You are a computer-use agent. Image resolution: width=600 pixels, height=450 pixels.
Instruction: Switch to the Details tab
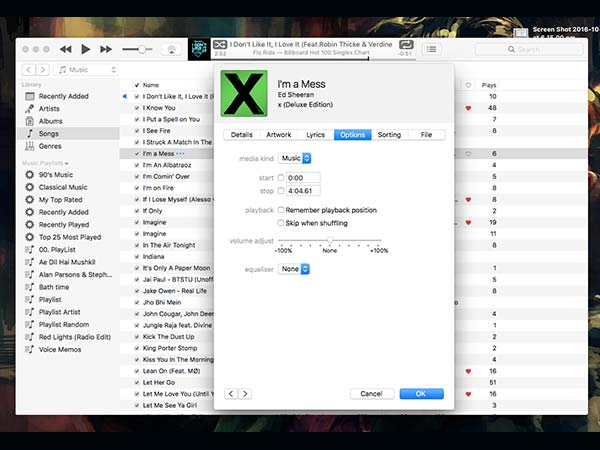(x=242, y=135)
